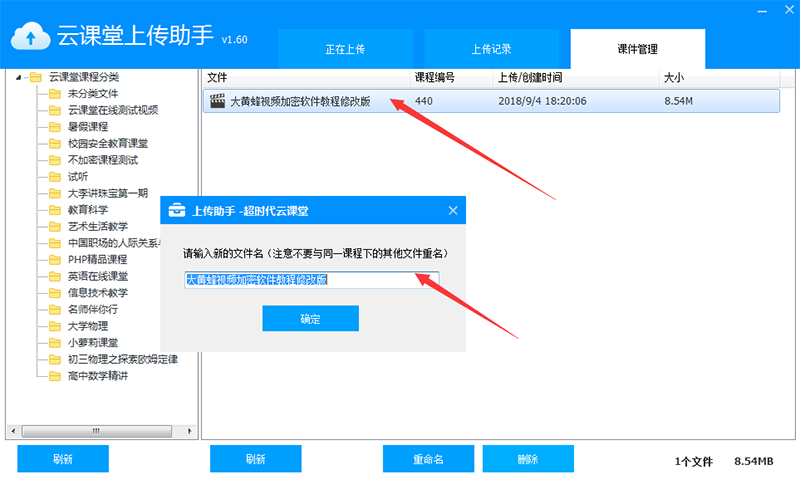Close the upload assistant main window

(x=789, y=10)
